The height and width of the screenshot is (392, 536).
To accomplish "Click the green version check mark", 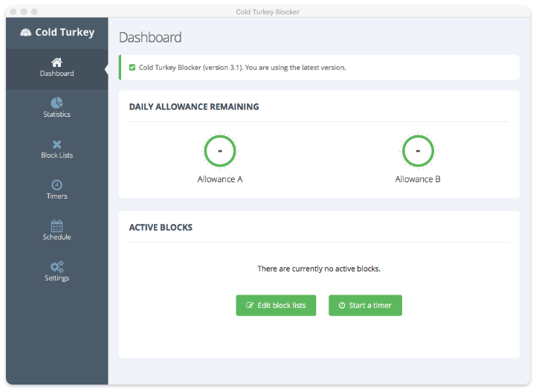I will pyautogui.click(x=132, y=68).
